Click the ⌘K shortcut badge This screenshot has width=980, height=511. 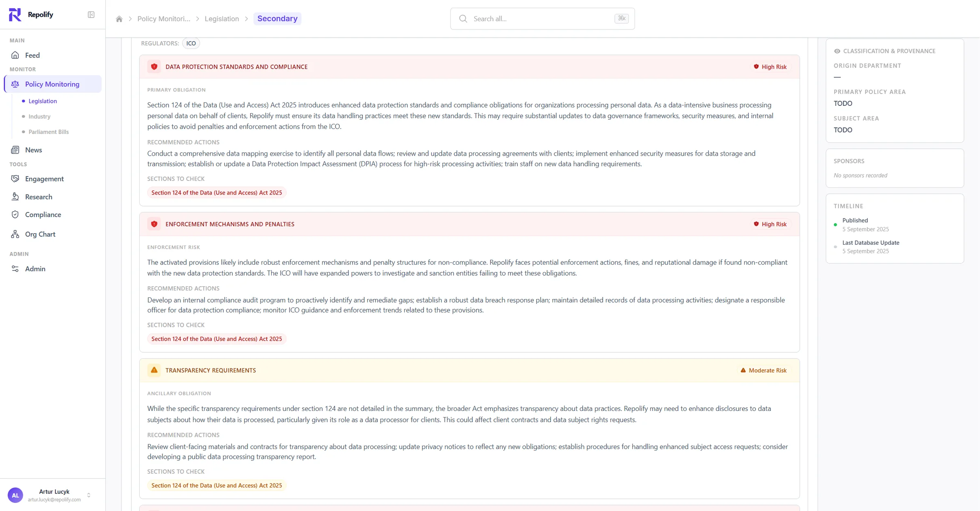(x=621, y=18)
